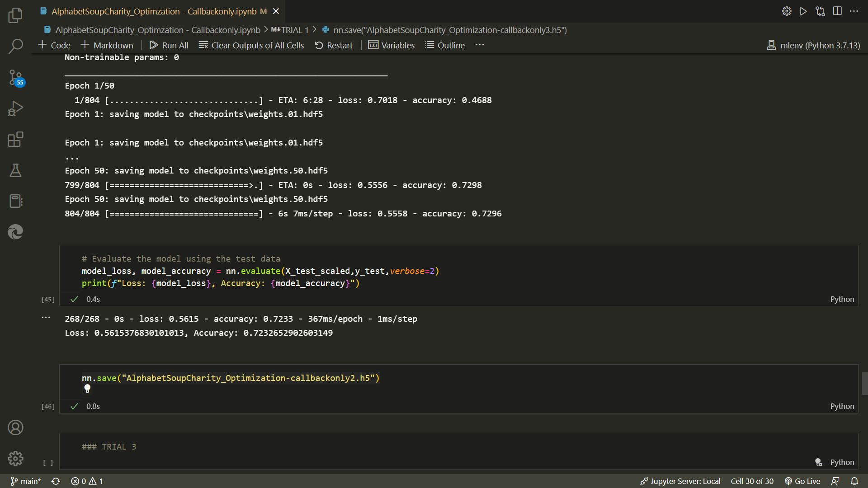This screenshot has width=868, height=488.
Task: Change language mode of TRIAL 3 cell
Action: tap(842, 462)
